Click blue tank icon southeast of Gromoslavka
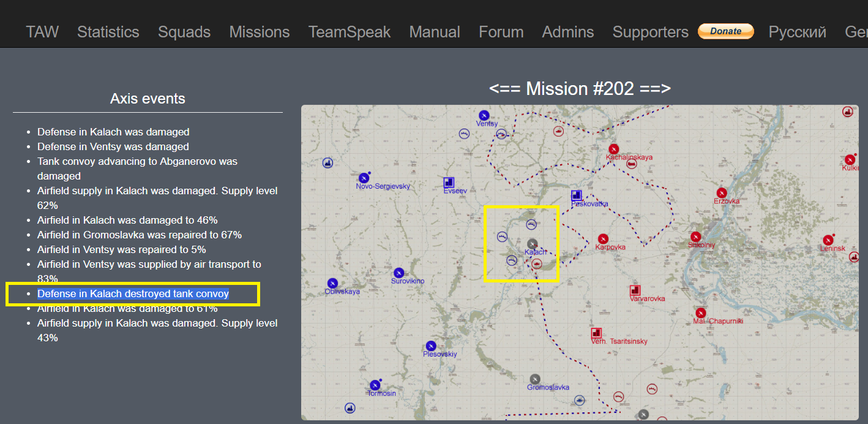The height and width of the screenshot is (424, 868). click(x=579, y=401)
